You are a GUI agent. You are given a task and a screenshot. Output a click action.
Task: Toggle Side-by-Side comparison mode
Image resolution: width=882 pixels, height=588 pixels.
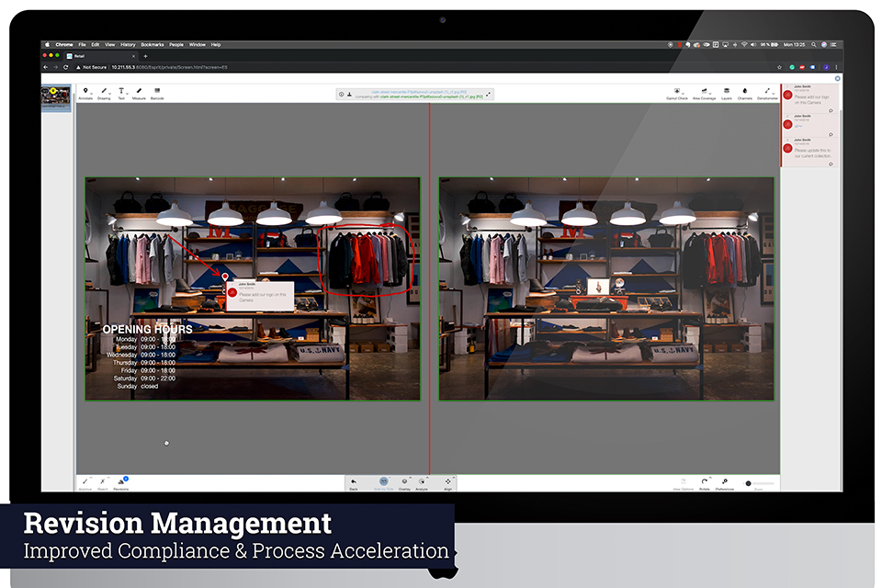383,482
